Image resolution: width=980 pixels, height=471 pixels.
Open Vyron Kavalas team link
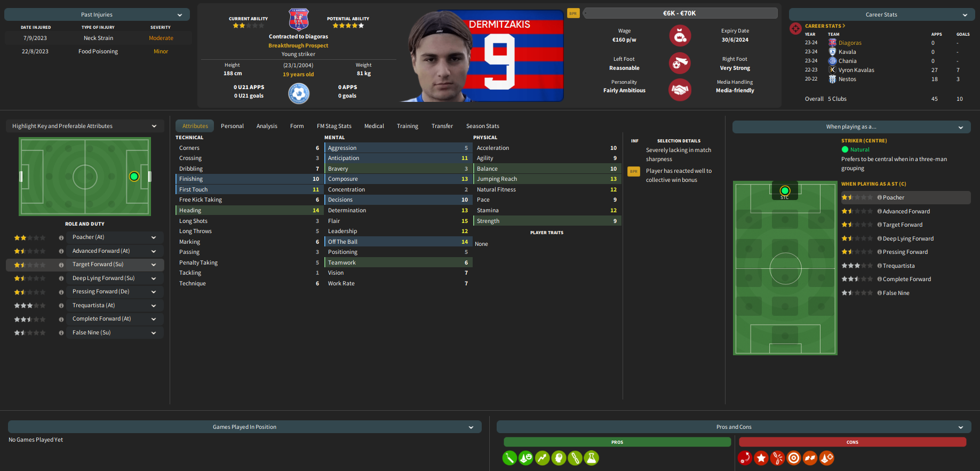coord(856,70)
